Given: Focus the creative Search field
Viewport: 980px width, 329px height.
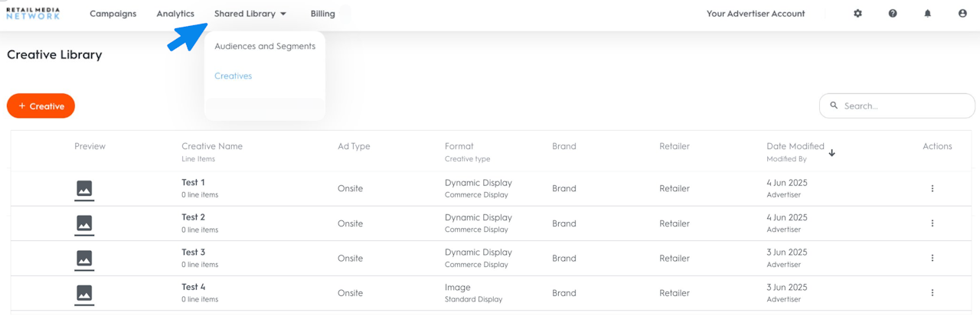Looking at the screenshot, I should pos(903,106).
